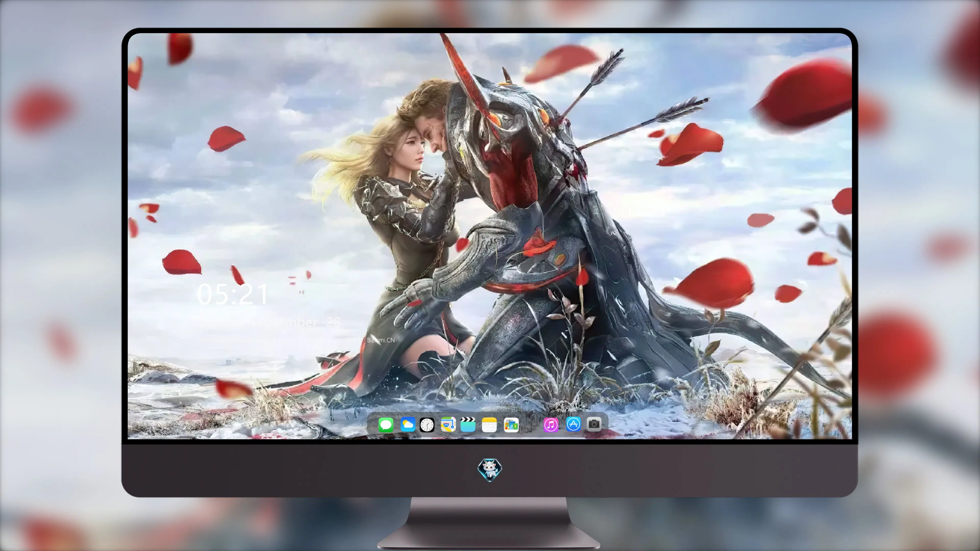This screenshot has height=551, width=980.
Task: Launch the Clock app from the dock
Action: (x=427, y=425)
